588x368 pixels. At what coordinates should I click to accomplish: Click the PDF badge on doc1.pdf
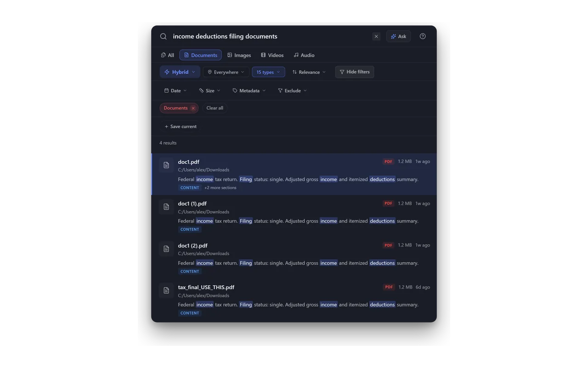(389, 162)
